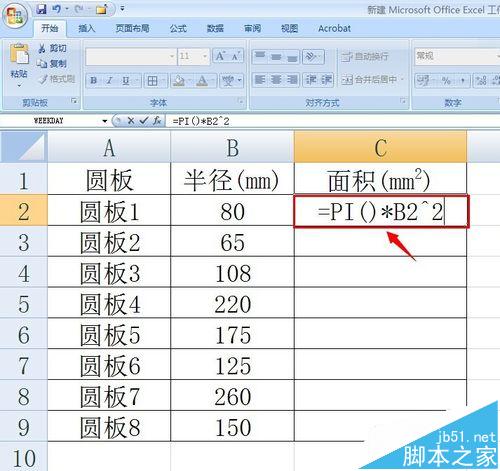Open Font group dialog launcher
The width and height of the screenshot is (500, 471).
tap(240, 101)
